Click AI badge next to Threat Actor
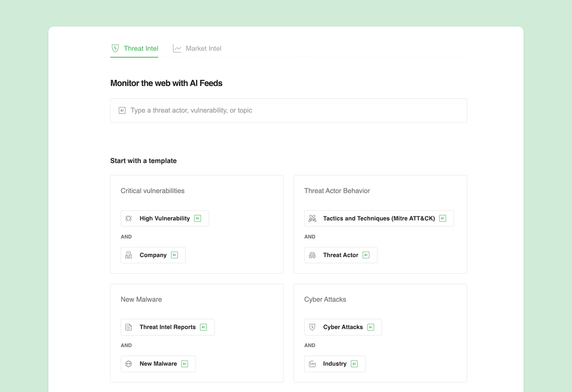The width and height of the screenshot is (572, 392). [x=366, y=255]
